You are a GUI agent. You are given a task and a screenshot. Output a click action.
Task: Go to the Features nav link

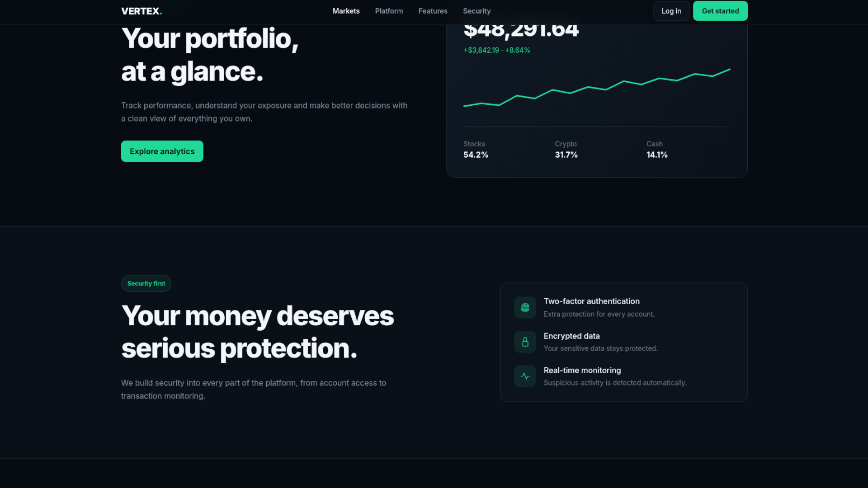433,11
